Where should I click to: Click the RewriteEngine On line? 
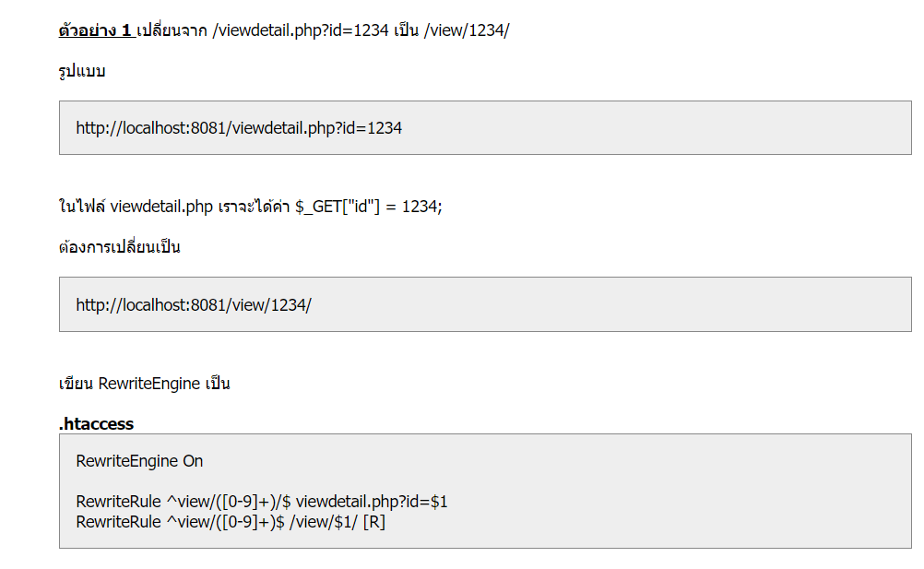click(x=139, y=460)
